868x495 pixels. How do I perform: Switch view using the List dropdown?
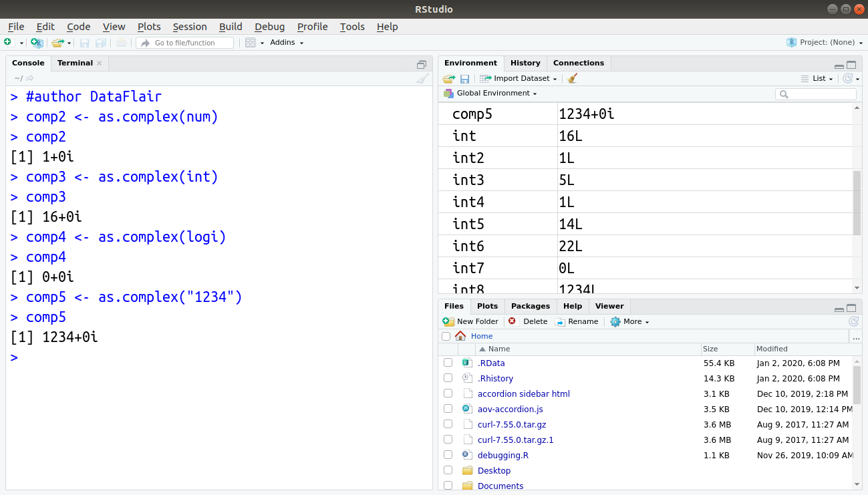point(817,78)
